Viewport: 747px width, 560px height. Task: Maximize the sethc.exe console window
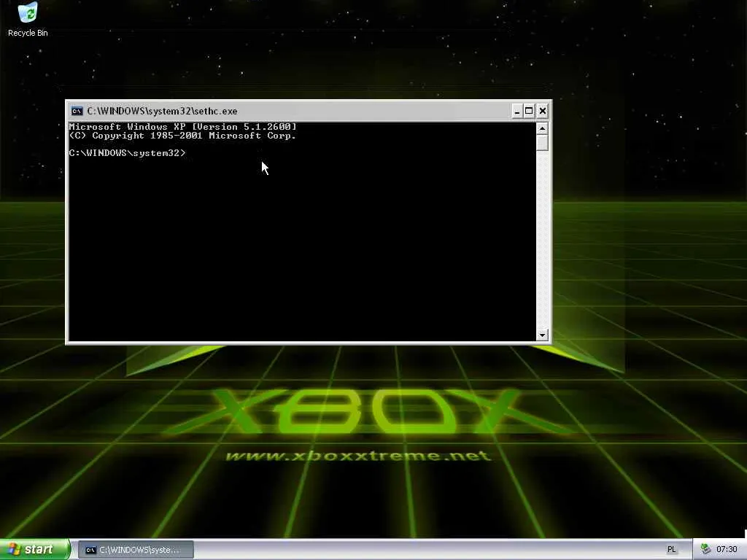[529, 111]
